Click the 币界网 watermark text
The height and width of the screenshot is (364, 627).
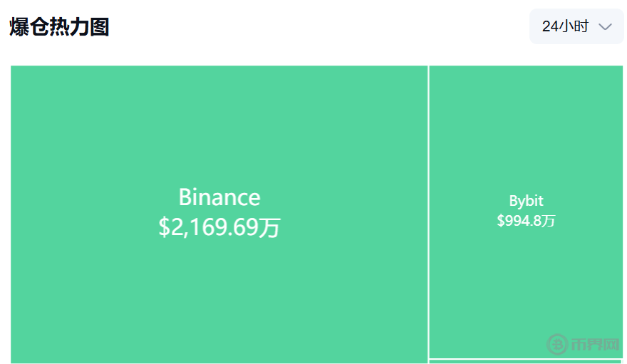tap(595, 345)
